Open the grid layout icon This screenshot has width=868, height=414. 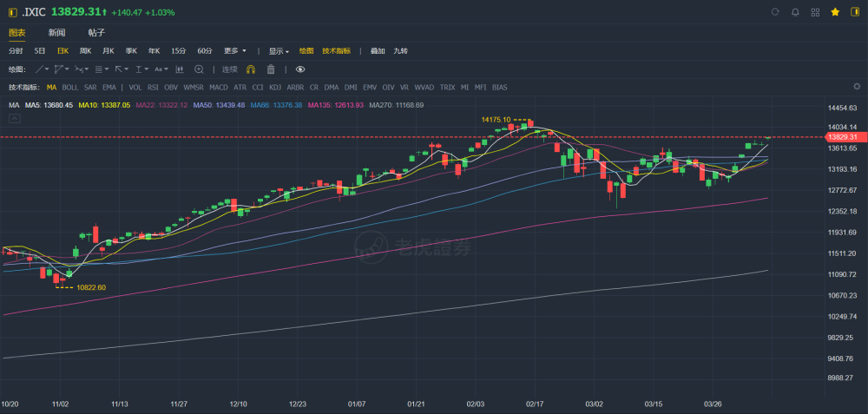point(815,12)
